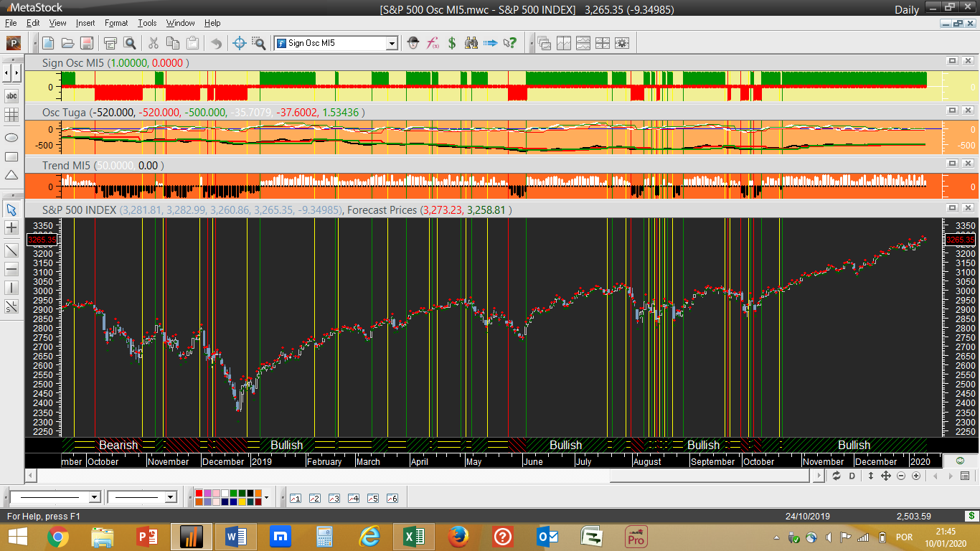Pick the red color swatch
This screenshot has width=980, height=551.
coord(199,494)
